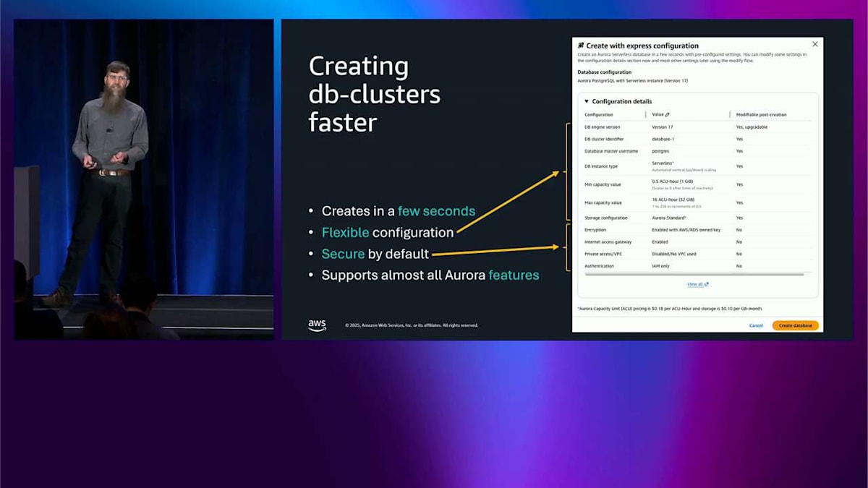Image resolution: width=868 pixels, height=488 pixels.
Task: Select the Storage configuration label
Action: tap(606, 218)
